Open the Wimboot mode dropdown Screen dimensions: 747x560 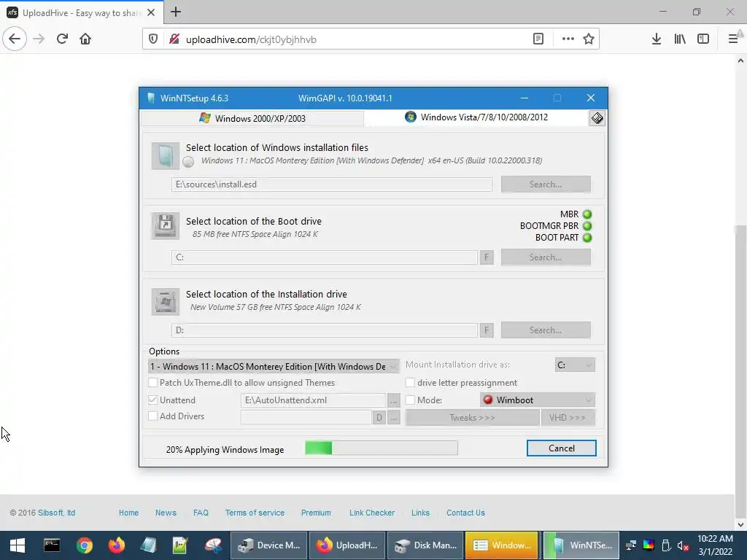pyautogui.click(x=538, y=400)
